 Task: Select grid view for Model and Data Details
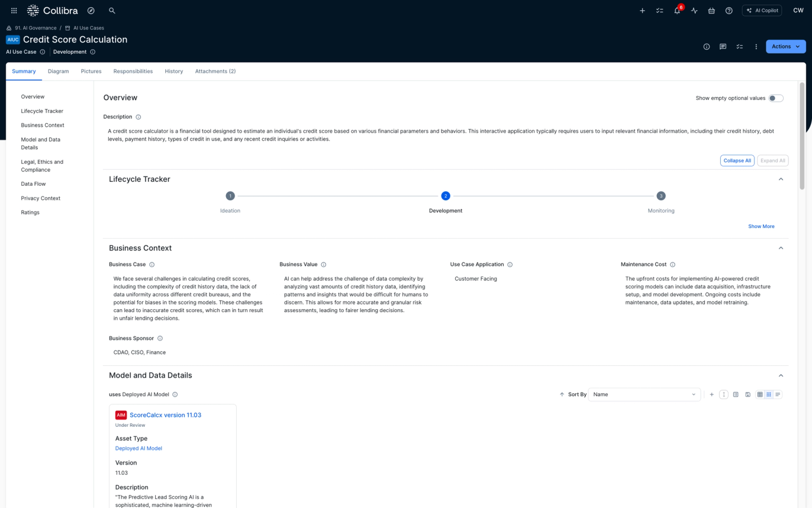point(769,395)
